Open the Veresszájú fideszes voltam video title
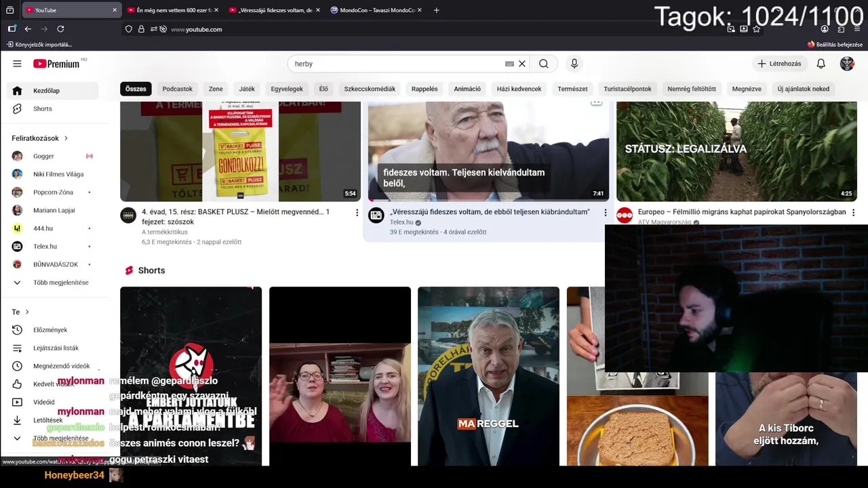This screenshot has height=488, width=868. point(490,212)
